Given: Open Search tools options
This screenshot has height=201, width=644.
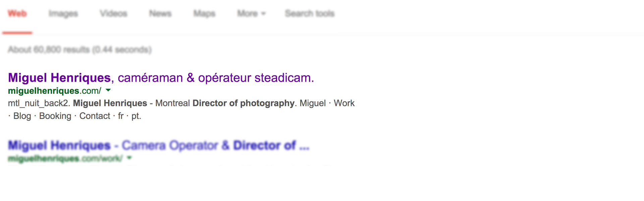Looking at the screenshot, I should 310,13.
